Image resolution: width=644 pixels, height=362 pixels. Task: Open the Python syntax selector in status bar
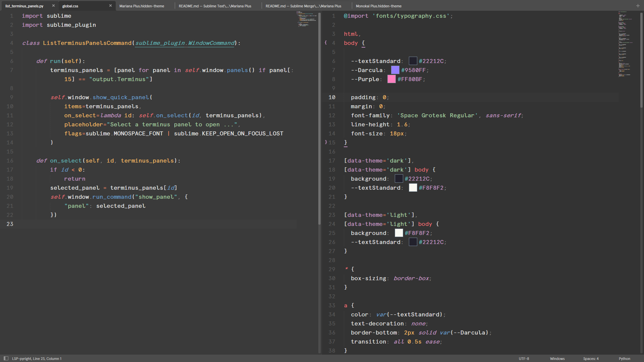[624, 359]
